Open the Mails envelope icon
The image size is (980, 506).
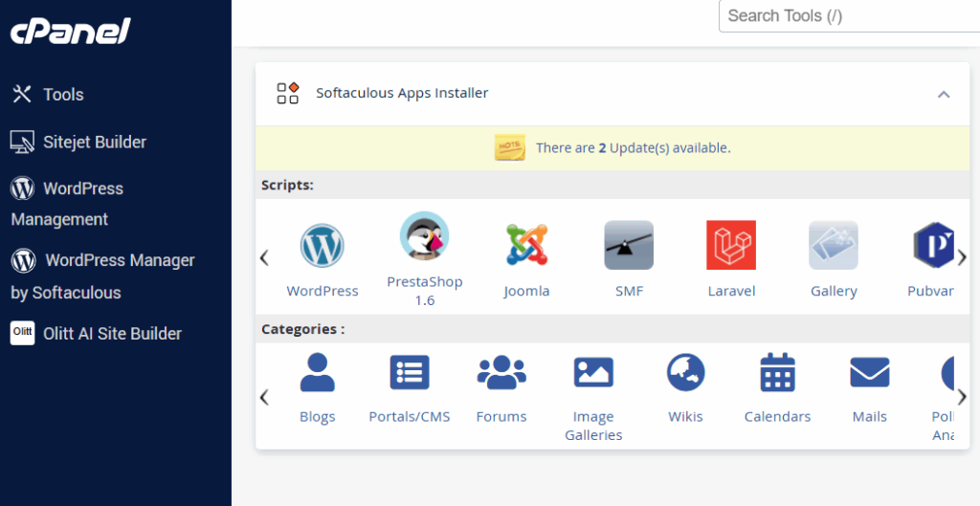tap(869, 372)
